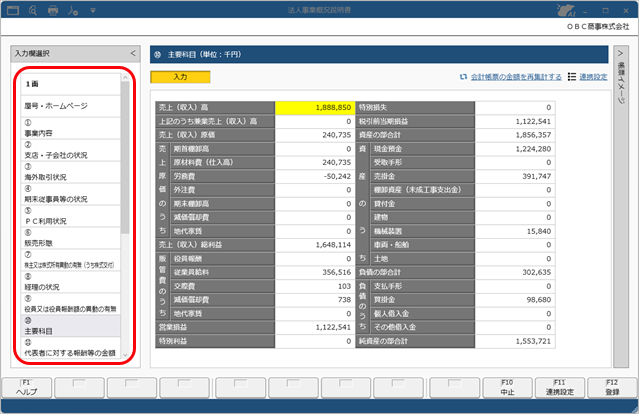This screenshot has height=414, width=639.
Task: Select ④ 期末従事員等の状況 entry
Action: click(x=71, y=194)
